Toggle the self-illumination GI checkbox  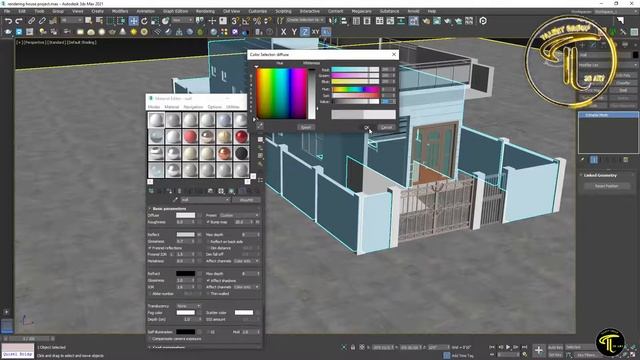(x=208, y=332)
